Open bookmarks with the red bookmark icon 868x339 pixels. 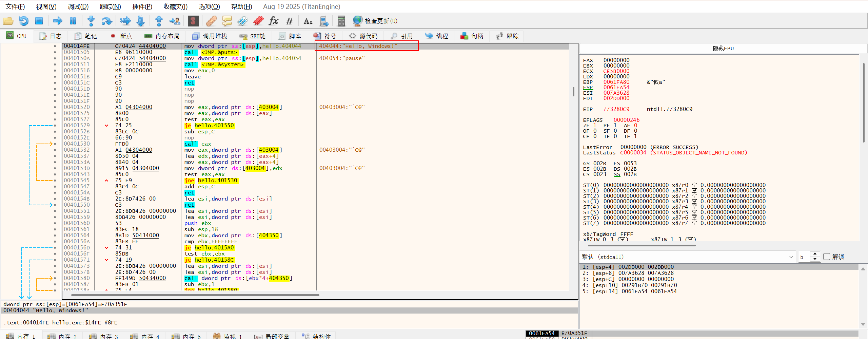(258, 21)
